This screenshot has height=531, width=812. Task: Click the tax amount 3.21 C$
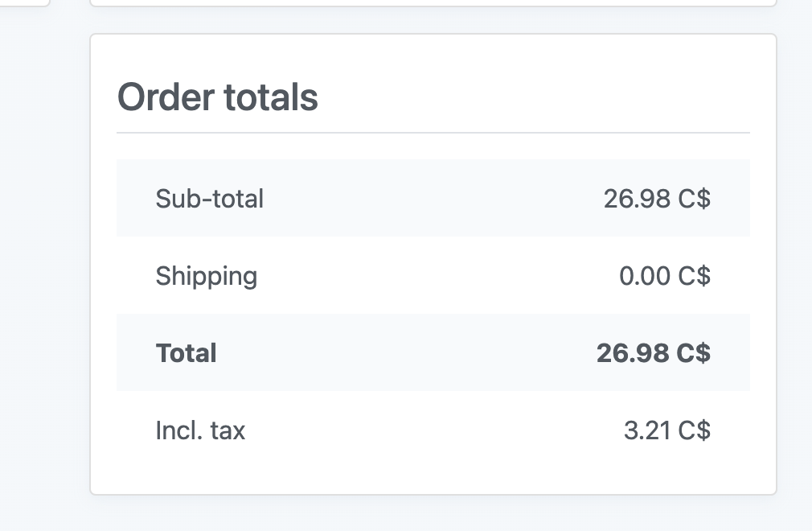[667, 430]
